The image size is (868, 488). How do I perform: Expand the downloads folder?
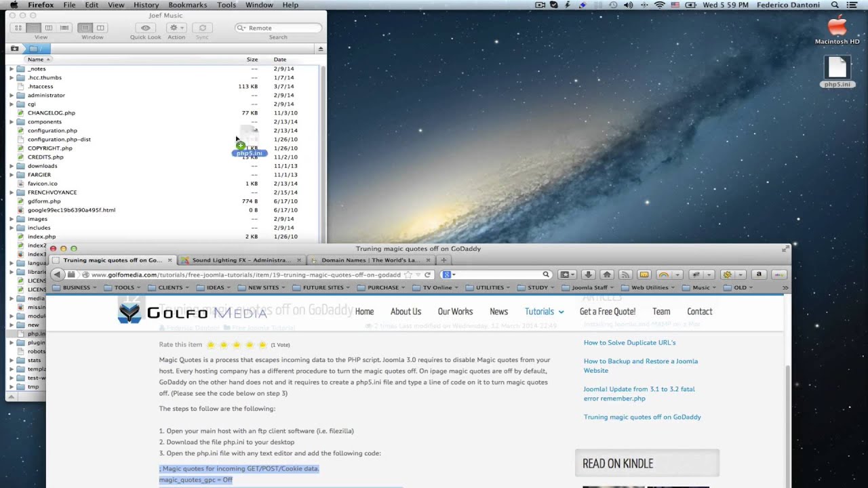tap(12, 166)
